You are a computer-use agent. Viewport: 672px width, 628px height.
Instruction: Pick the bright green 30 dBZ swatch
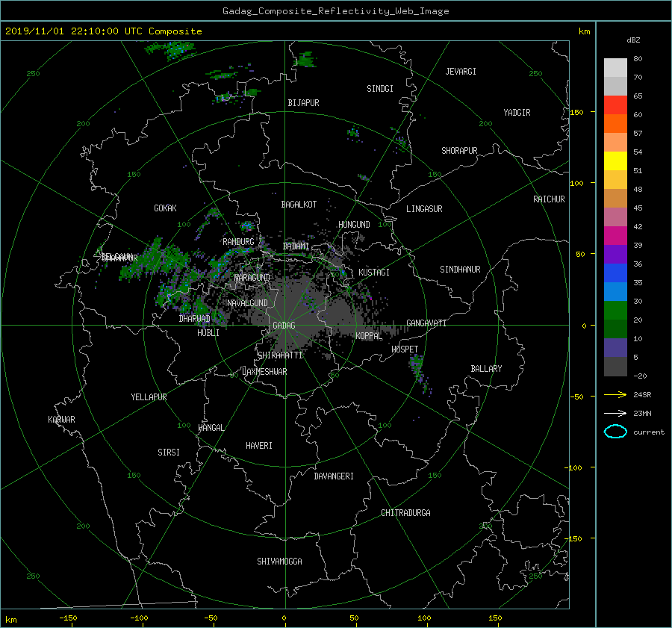point(615,310)
